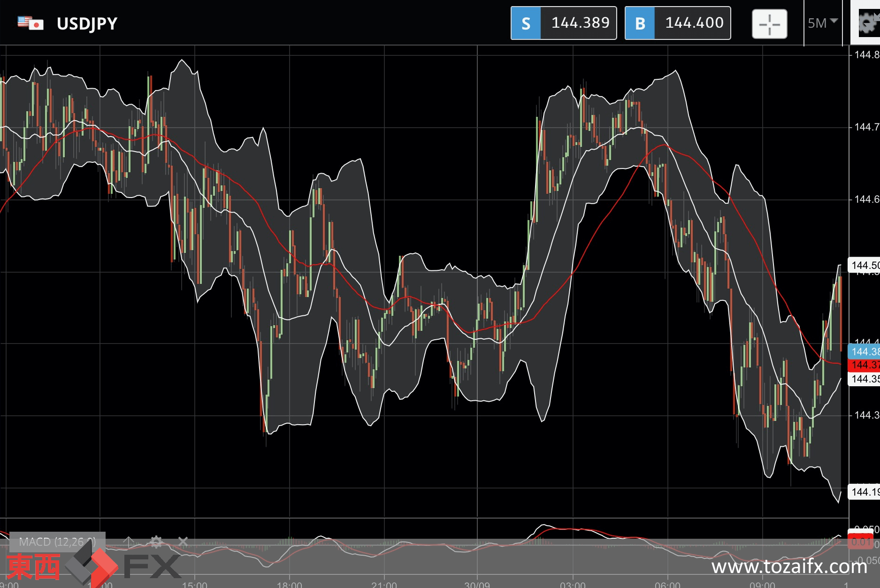Click the 144.19 lower band price label
Image resolution: width=880 pixels, height=588 pixels.
pos(864,492)
